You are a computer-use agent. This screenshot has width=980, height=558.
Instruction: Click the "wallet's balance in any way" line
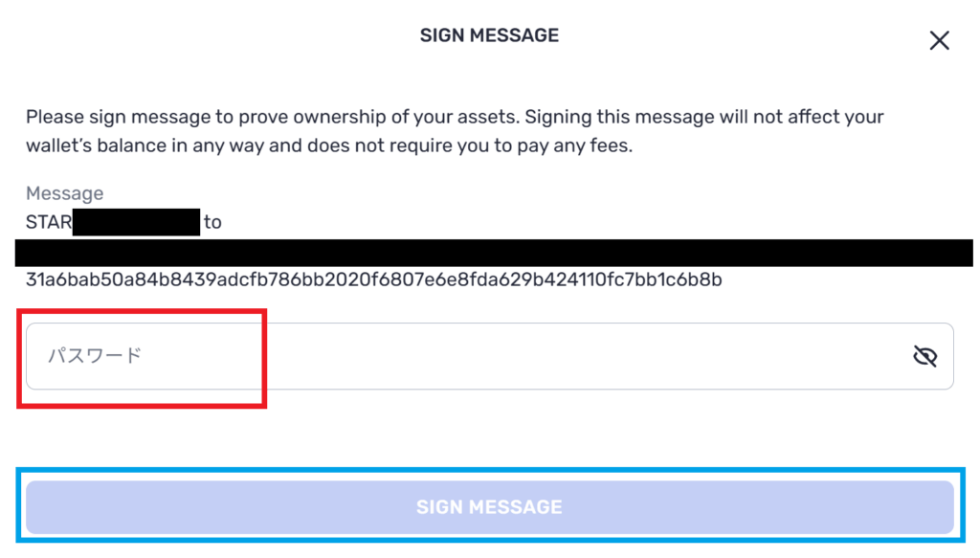point(145,145)
